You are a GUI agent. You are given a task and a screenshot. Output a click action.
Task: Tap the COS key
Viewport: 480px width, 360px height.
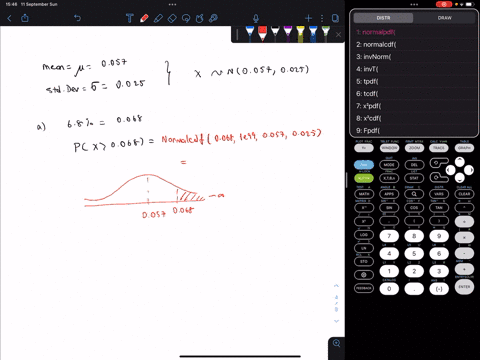coord(414,207)
